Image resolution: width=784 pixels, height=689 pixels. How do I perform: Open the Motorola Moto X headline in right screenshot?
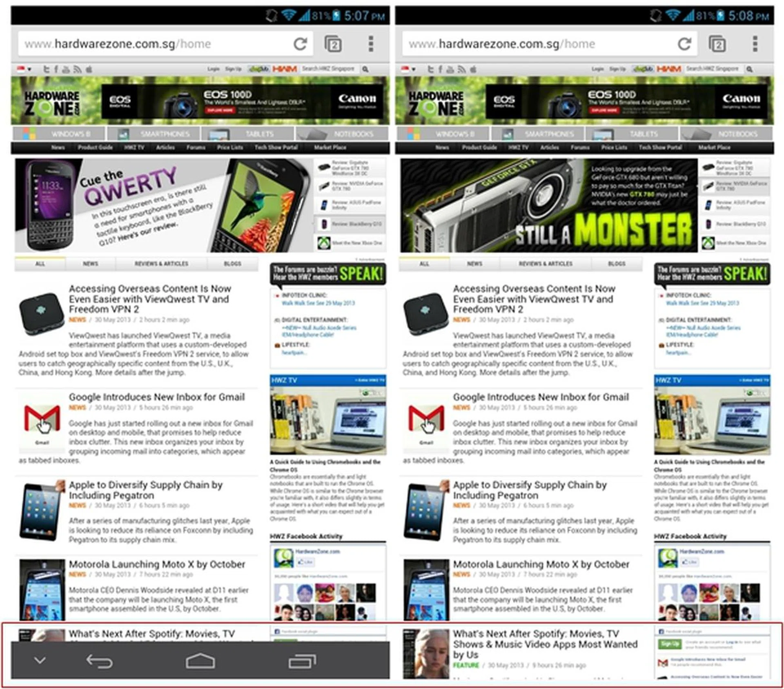[x=541, y=564]
